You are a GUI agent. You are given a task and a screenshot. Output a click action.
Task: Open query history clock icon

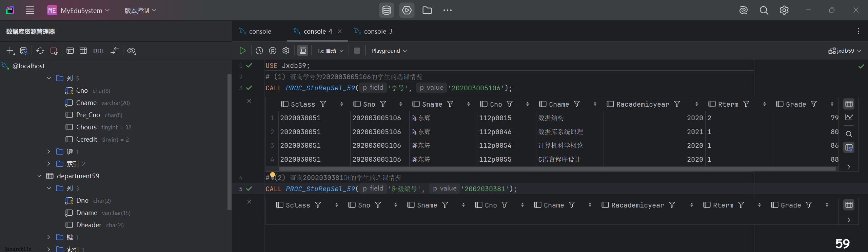[259, 51]
